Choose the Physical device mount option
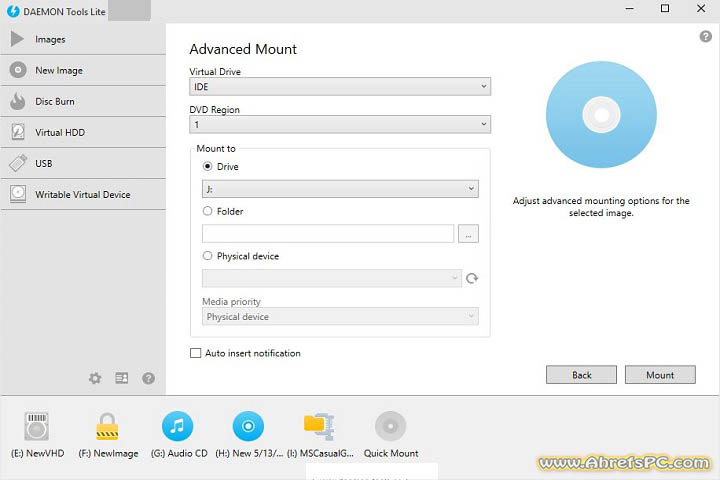 (208, 255)
